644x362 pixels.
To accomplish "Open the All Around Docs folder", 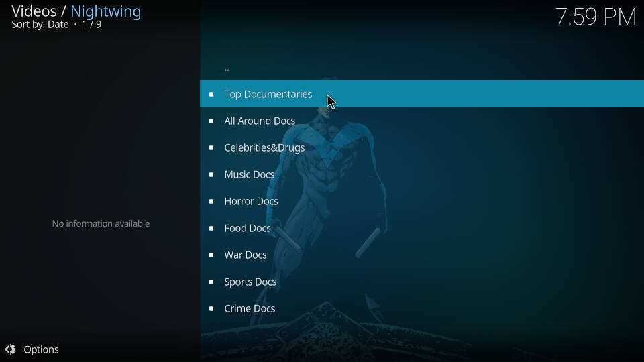I will tap(422, 121).
